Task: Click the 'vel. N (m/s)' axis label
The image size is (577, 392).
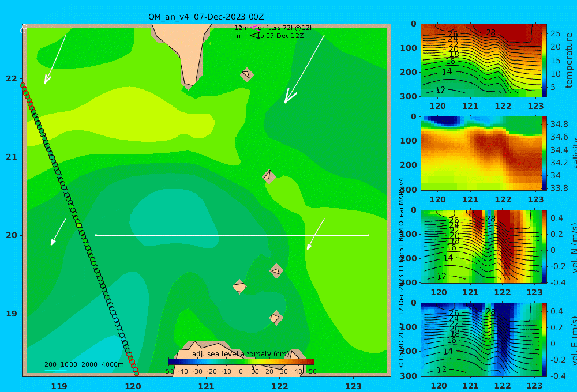Action: pos(574,247)
